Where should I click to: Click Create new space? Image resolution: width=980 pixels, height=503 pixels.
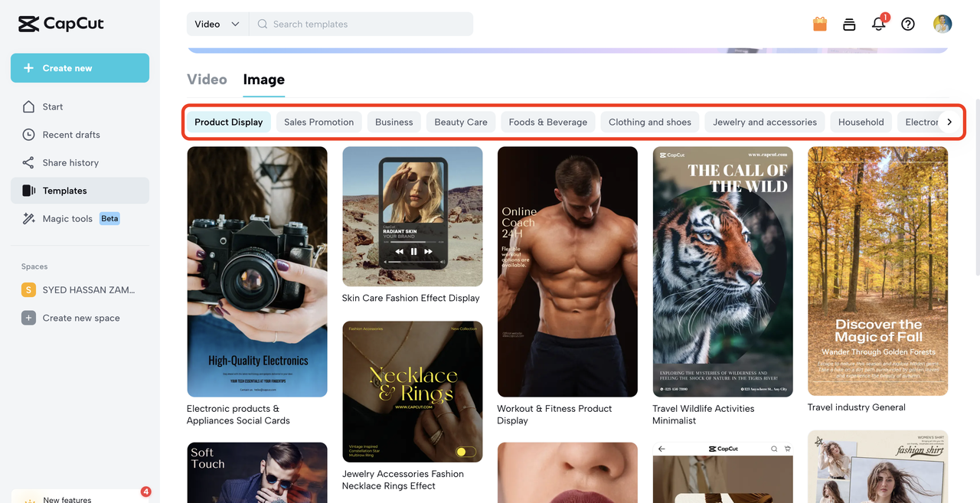(80, 318)
